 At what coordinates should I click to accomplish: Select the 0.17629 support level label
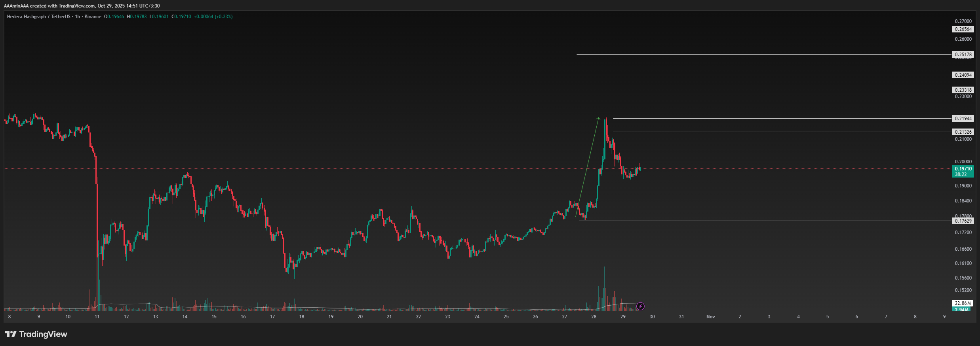pyautogui.click(x=963, y=221)
